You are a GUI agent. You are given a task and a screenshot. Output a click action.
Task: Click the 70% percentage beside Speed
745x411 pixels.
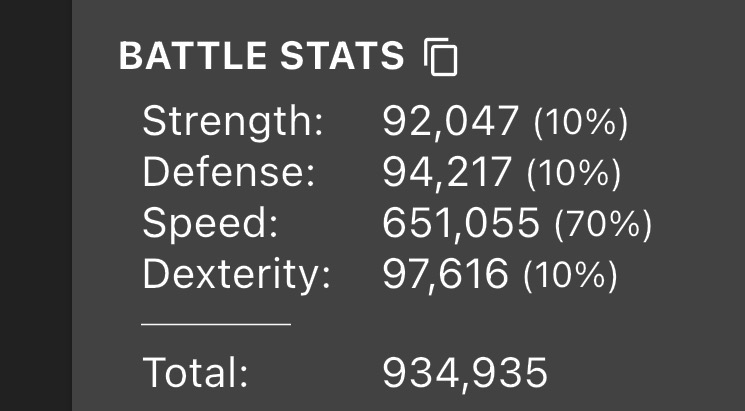click(603, 224)
